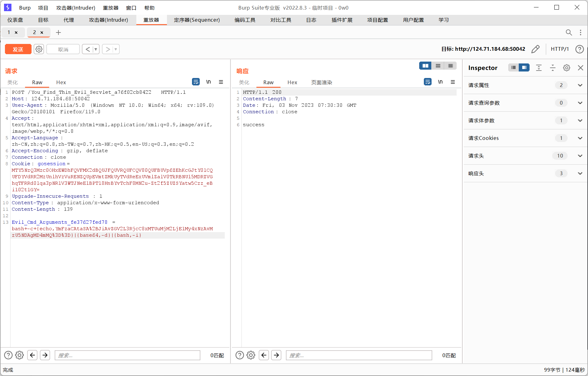Open the 项目 menu
The image size is (588, 376).
pyautogui.click(x=43, y=8)
